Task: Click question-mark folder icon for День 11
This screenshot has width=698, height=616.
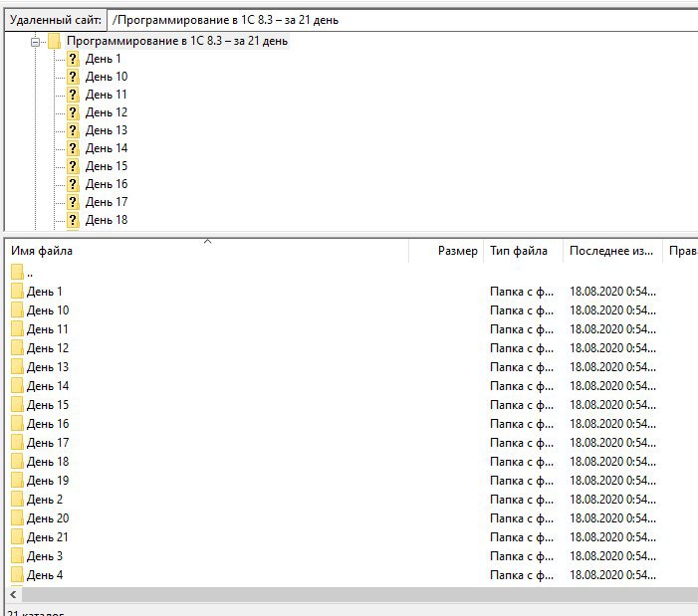Action: coord(73,95)
